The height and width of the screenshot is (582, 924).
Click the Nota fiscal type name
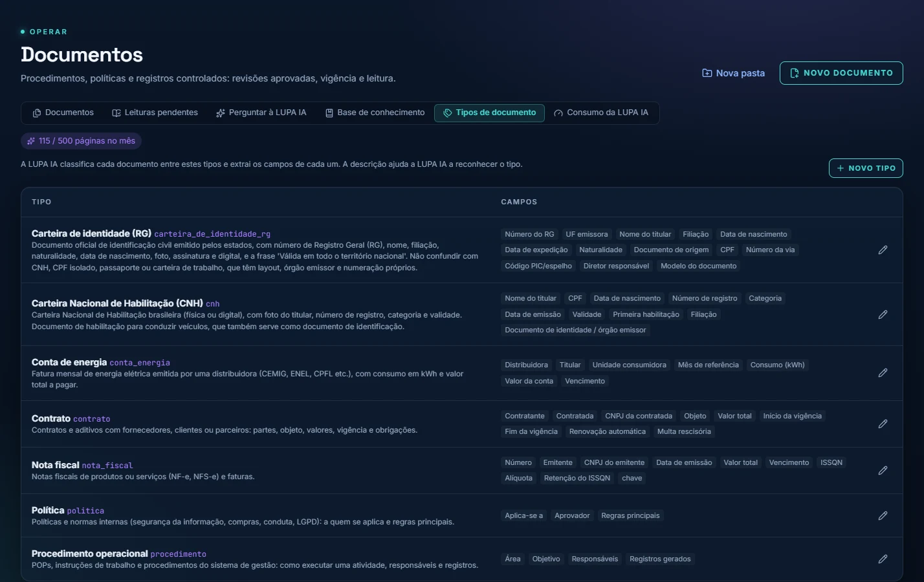click(56, 465)
